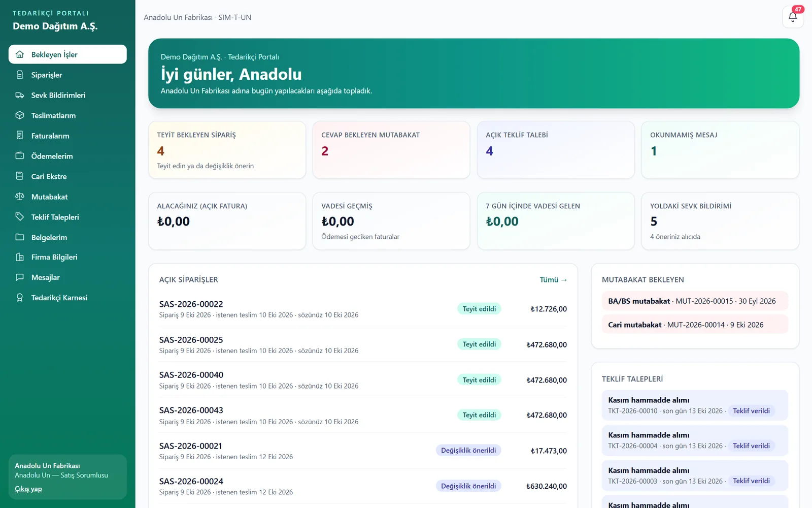Click the Çıkış yap logout link
Viewport: 812px width, 508px height.
[x=28, y=489]
